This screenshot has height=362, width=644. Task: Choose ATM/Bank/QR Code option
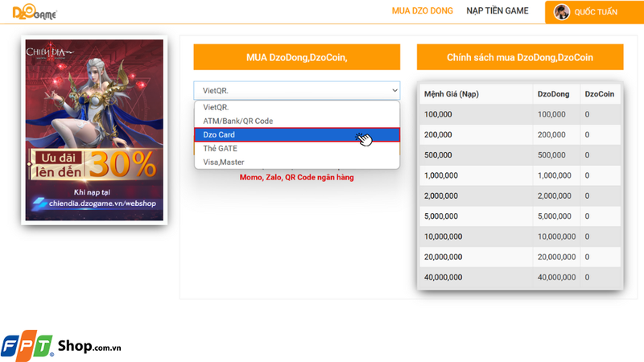[296, 121]
